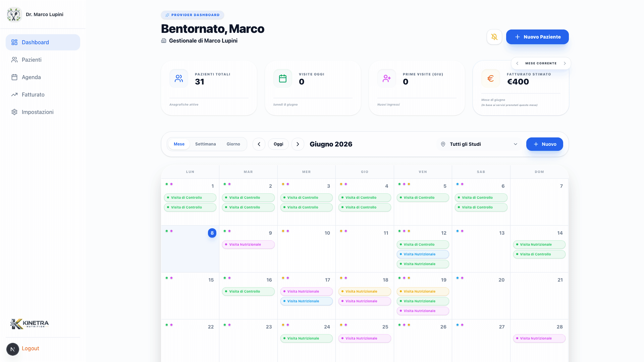Image resolution: width=644 pixels, height=362 pixels.
Task: Click the Visite Oggi calendar icon
Action: (283, 78)
